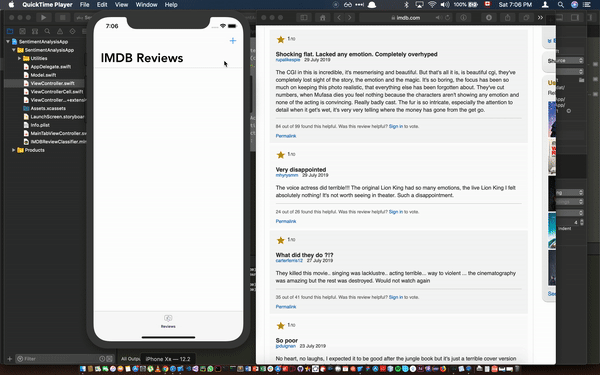Open Xcode source control navigator
This screenshot has width=600, height=375.
[23, 31]
